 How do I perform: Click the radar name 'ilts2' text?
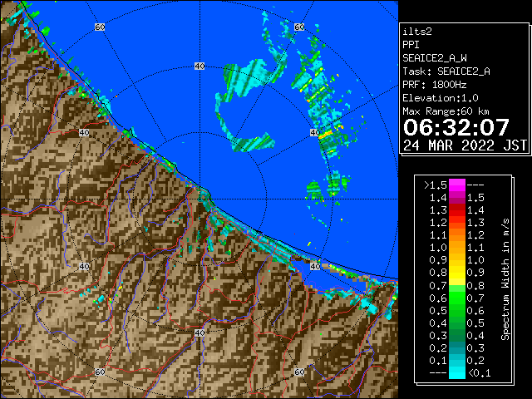click(x=417, y=32)
